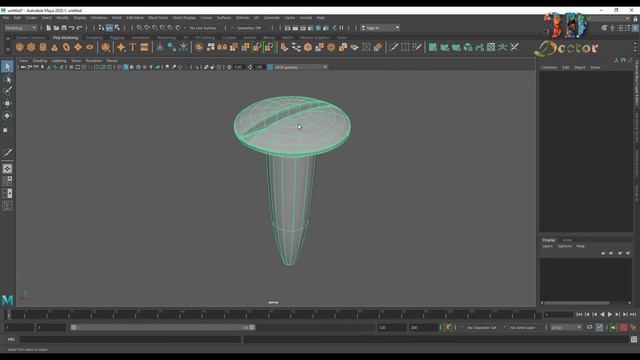Image resolution: width=640 pixels, height=360 pixels.
Task: Open the frames-per-second dropdown
Action: (x=566, y=327)
